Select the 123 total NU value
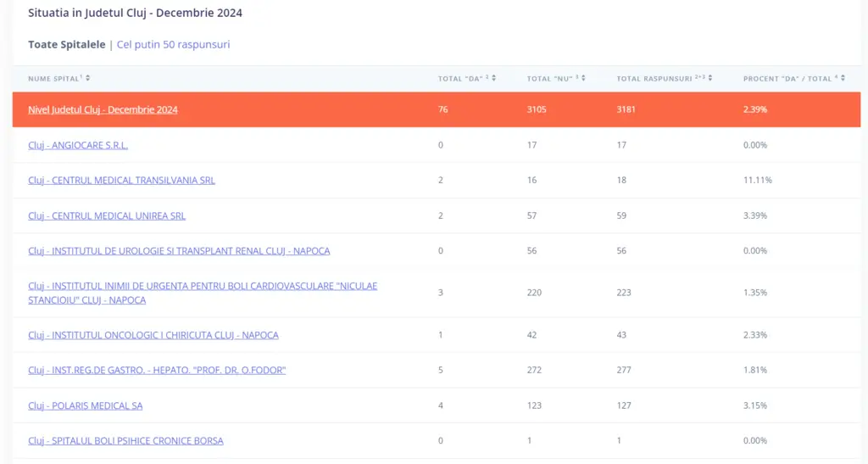This screenshot has height=464, width=868. [534, 405]
